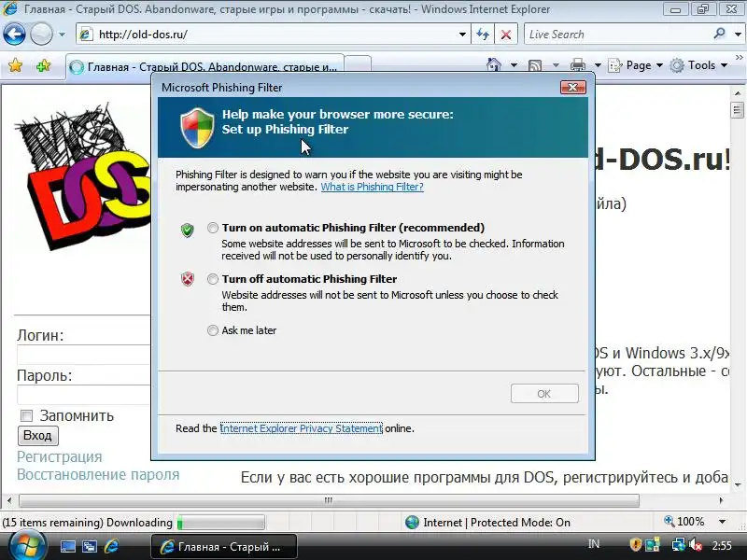Open the Восстановление пароля link
The image size is (747, 560).
(98, 475)
